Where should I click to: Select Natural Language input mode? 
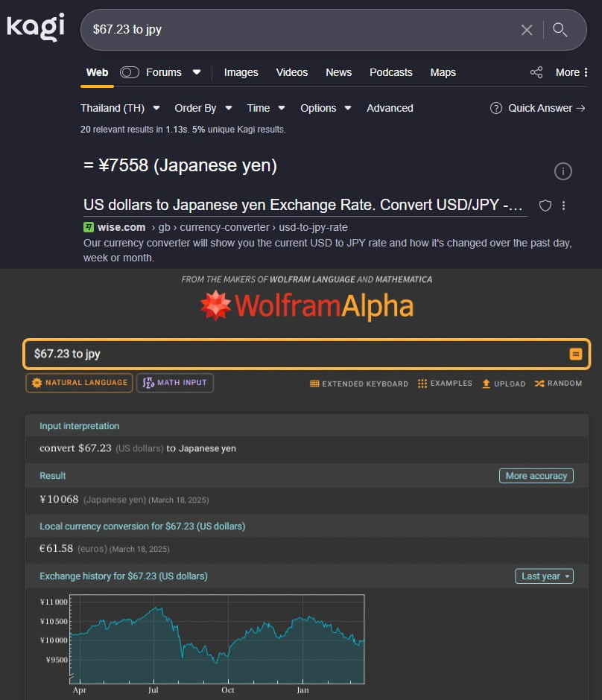(x=79, y=383)
